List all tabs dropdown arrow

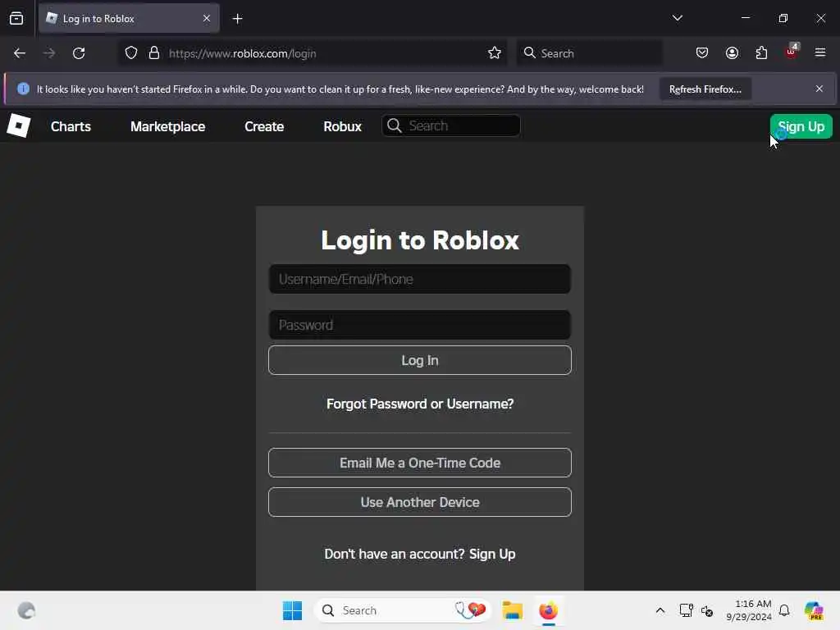[x=677, y=18]
